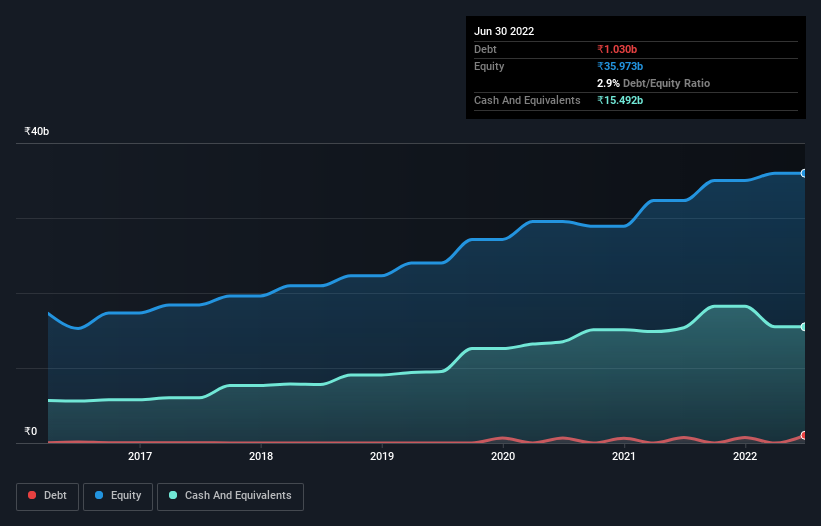Viewport: 821px width, 526px height.
Task: Toggle the Cash And Equivalents legend button
Action: (230, 496)
